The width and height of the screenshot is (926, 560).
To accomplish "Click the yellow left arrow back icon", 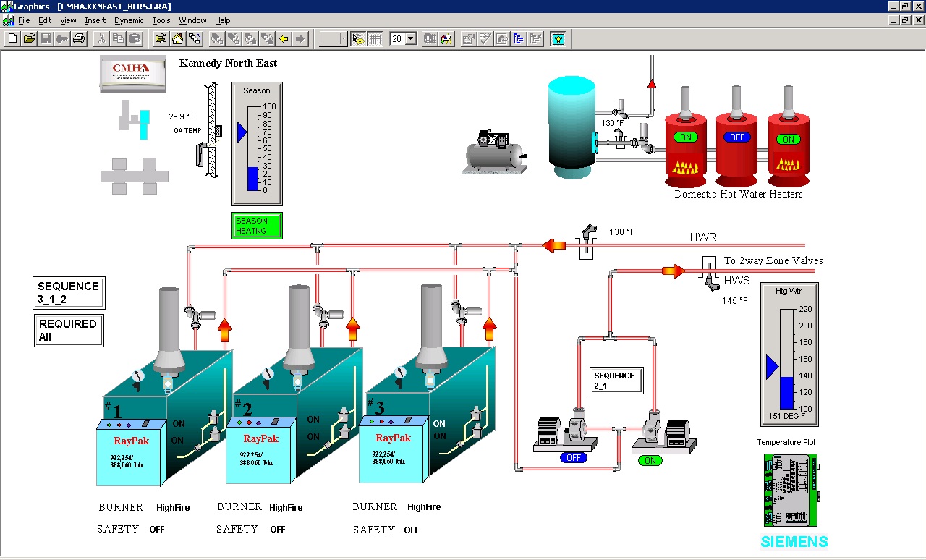I will pyautogui.click(x=284, y=39).
